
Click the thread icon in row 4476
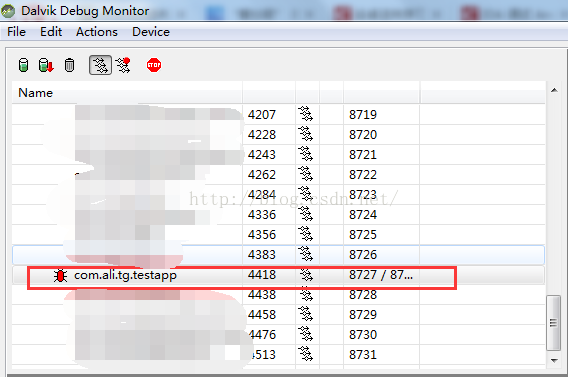click(x=306, y=334)
